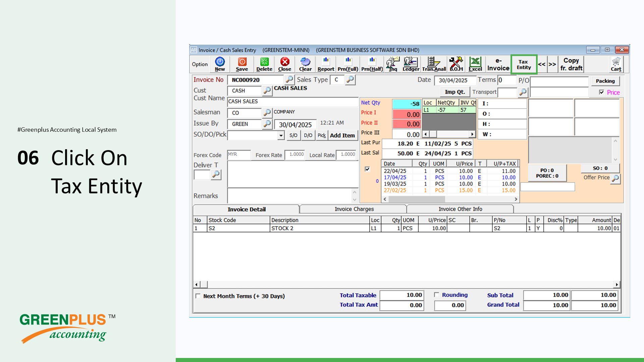644x362 pixels.
Task: Click the Pick button
Action: (x=322, y=135)
